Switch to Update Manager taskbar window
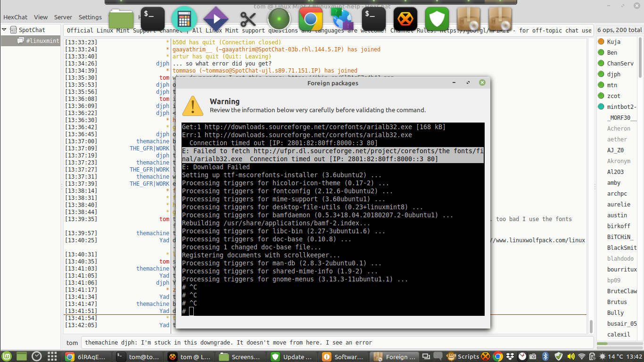This screenshot has height=362, width=644. click(292, 356)
